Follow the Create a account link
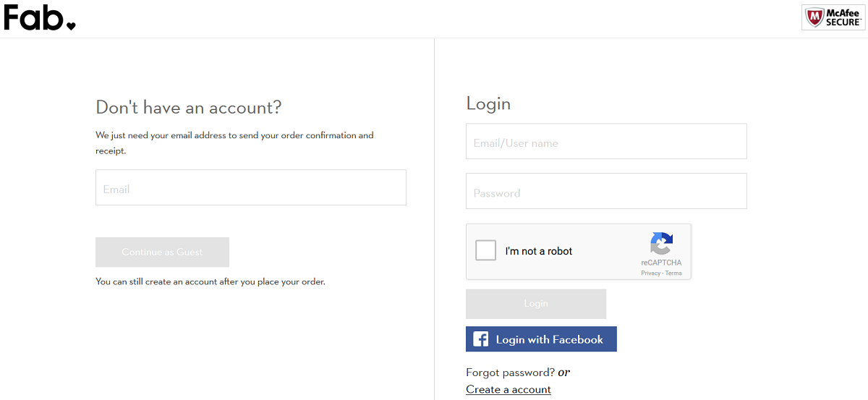Image resolution: width=868 pixels, height=400 pixels. 509,389
